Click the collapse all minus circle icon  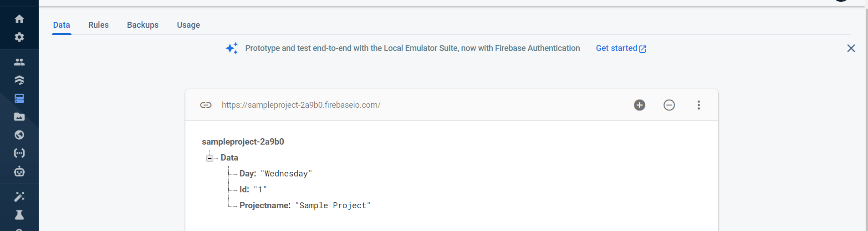click(669, 105)
